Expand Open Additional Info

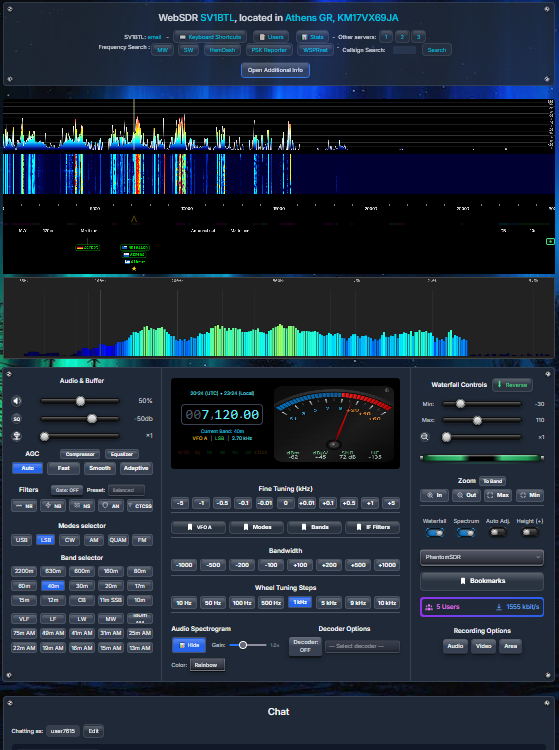(x=275, y=70)
